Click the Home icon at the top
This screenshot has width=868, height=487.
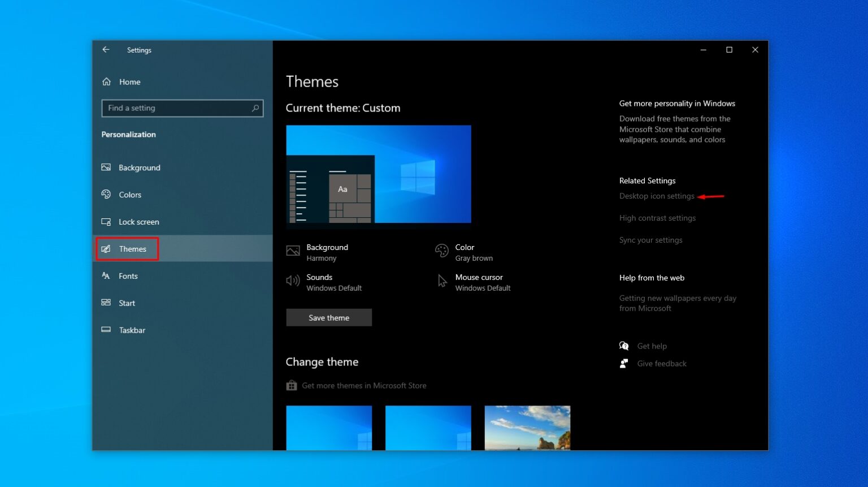click(106, 81)
